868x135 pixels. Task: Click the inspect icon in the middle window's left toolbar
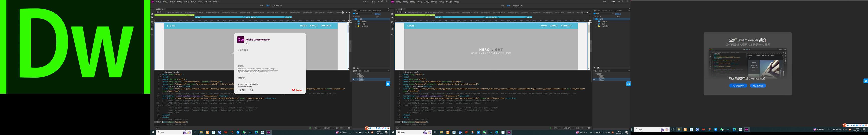(392, 29)
